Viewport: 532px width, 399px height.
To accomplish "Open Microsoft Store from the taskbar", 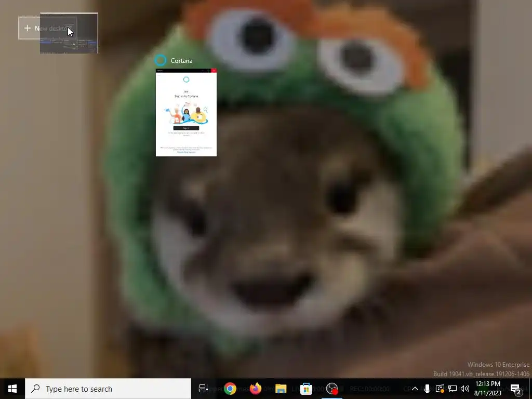I will pos(306,389).
